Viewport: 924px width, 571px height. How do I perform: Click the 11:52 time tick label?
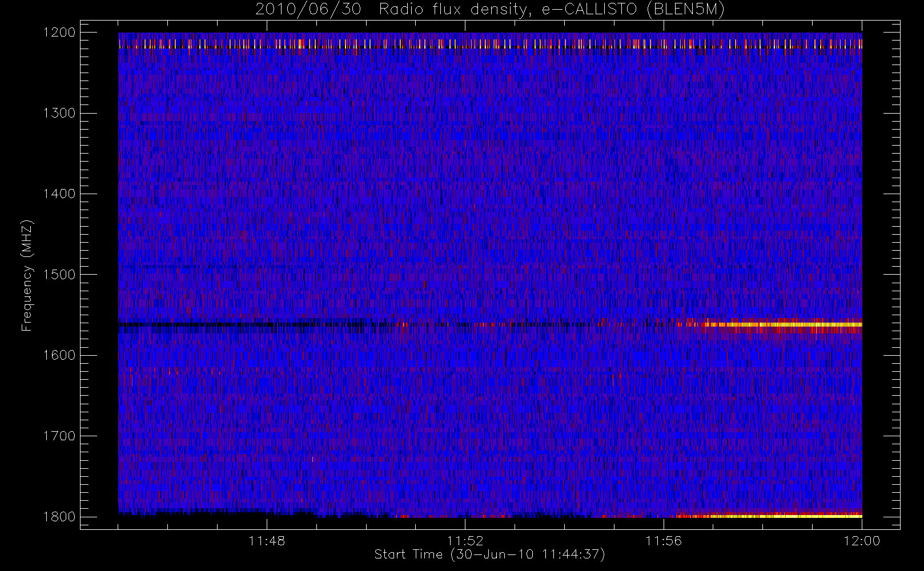coord(465,541)
